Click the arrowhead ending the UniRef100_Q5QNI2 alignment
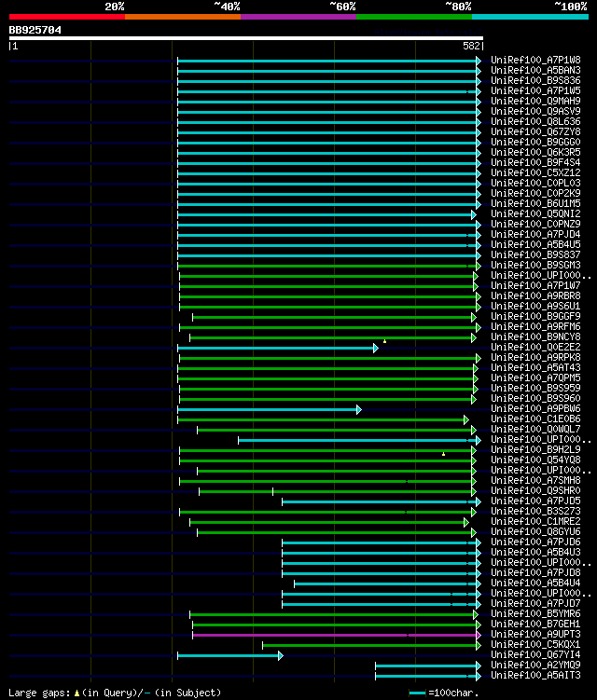This screenshot has height=700, width=597. (x=474, y=215)
